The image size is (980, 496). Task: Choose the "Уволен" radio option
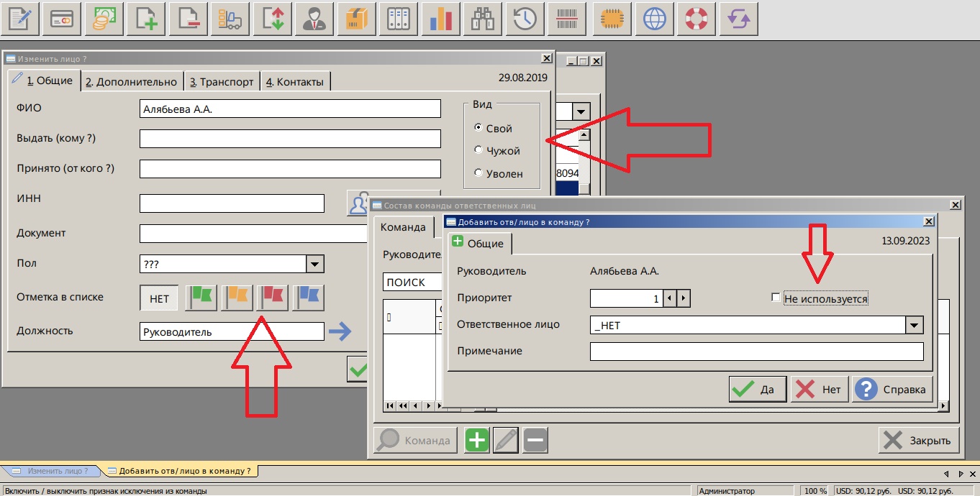(479, 173)
